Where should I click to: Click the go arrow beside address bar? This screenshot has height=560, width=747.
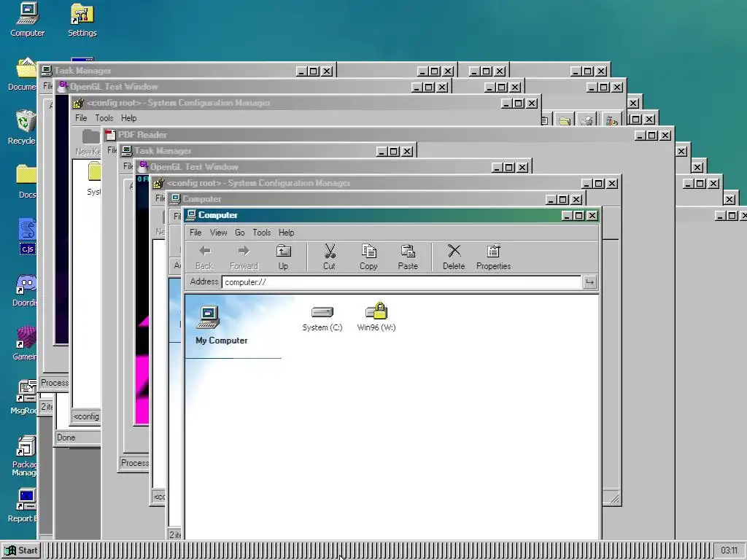point(589,282)
